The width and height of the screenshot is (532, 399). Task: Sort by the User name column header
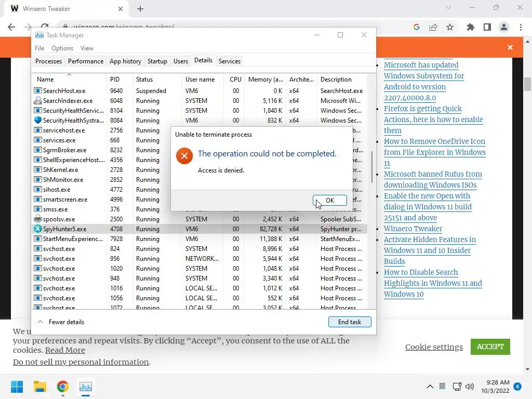coord(203,79)
